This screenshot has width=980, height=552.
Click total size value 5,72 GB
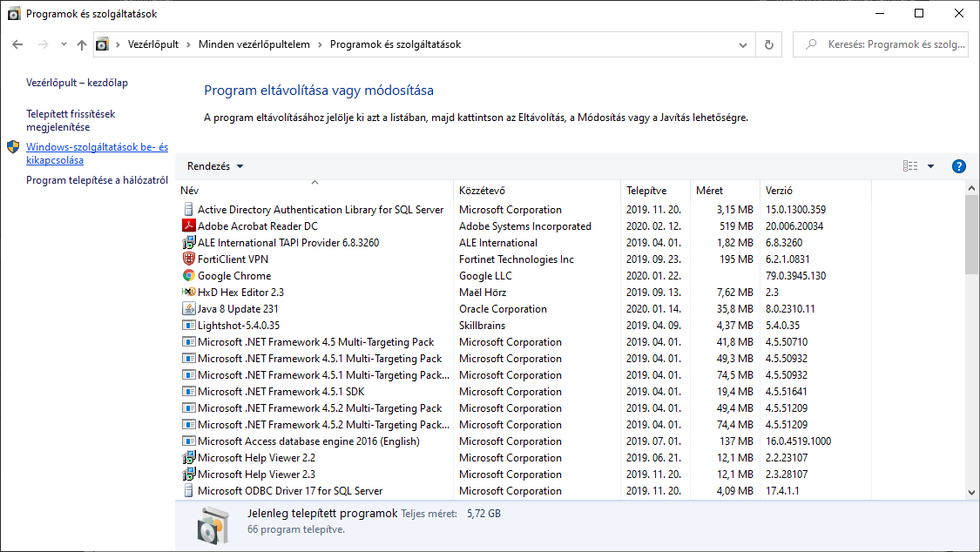click(483, 514)
